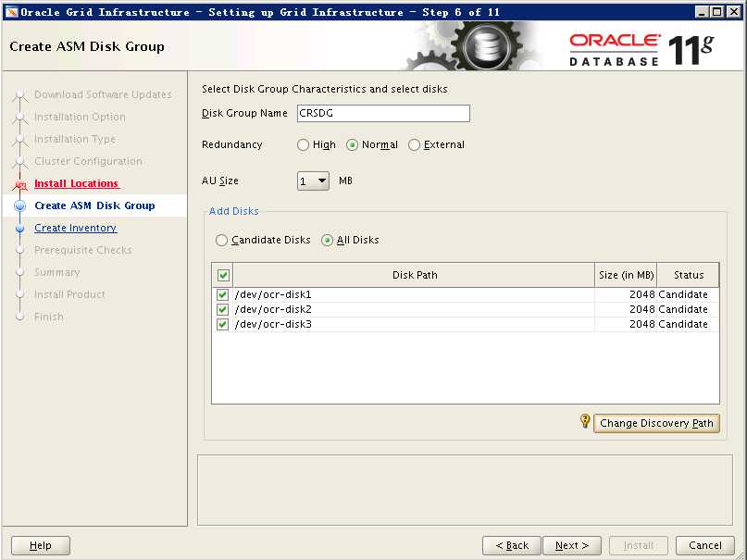Viewport: 747px width, 560px height.
Task: Proceed with the Next button
Action: coord(572,545)
